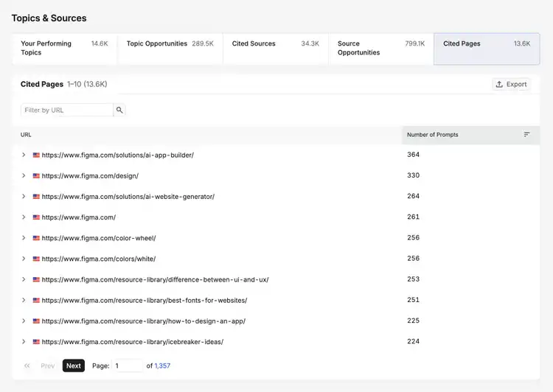553x392 pixels.
Task: Click the sort icon in Number of Prompts header
Action: (526, 135)
